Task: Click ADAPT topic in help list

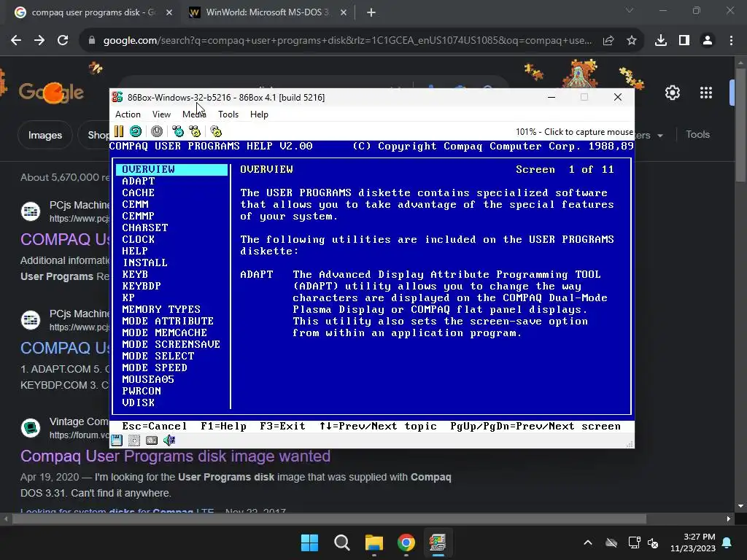Action: click(139, 181)
